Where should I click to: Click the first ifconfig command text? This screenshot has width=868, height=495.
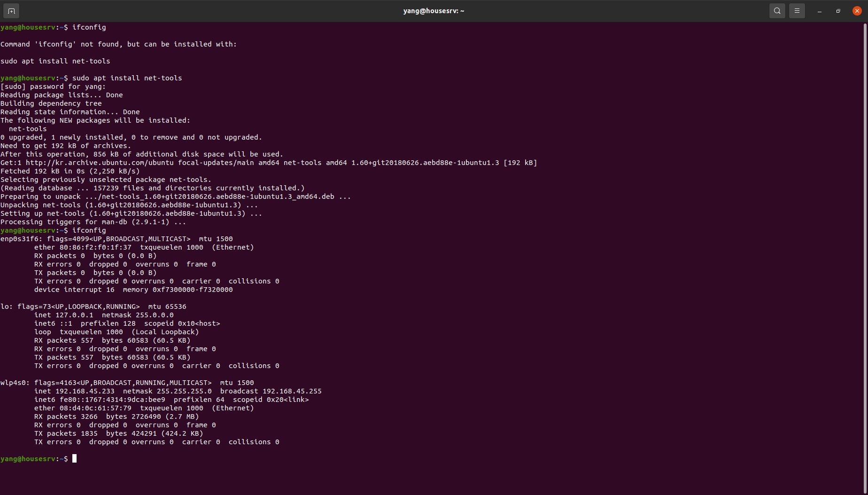point(89,27)
